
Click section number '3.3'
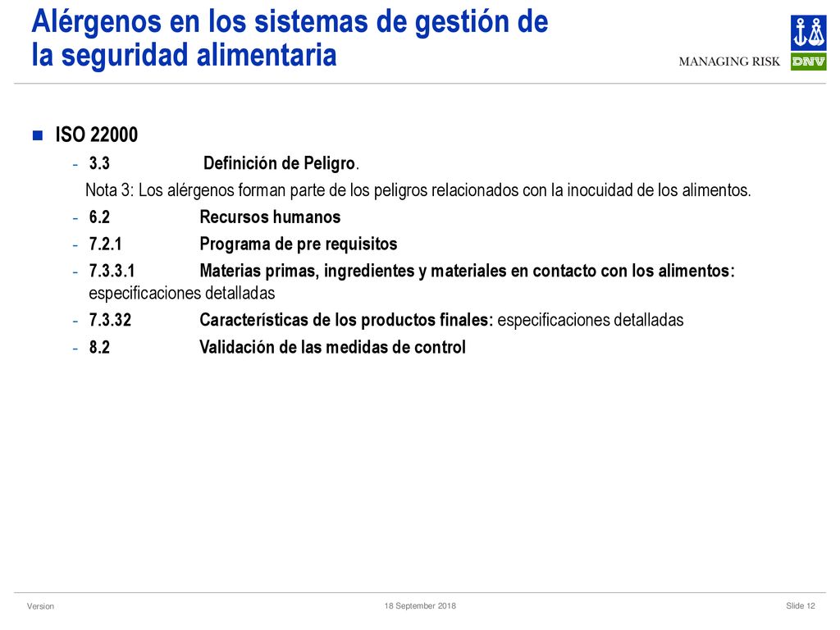click(99, 163)
